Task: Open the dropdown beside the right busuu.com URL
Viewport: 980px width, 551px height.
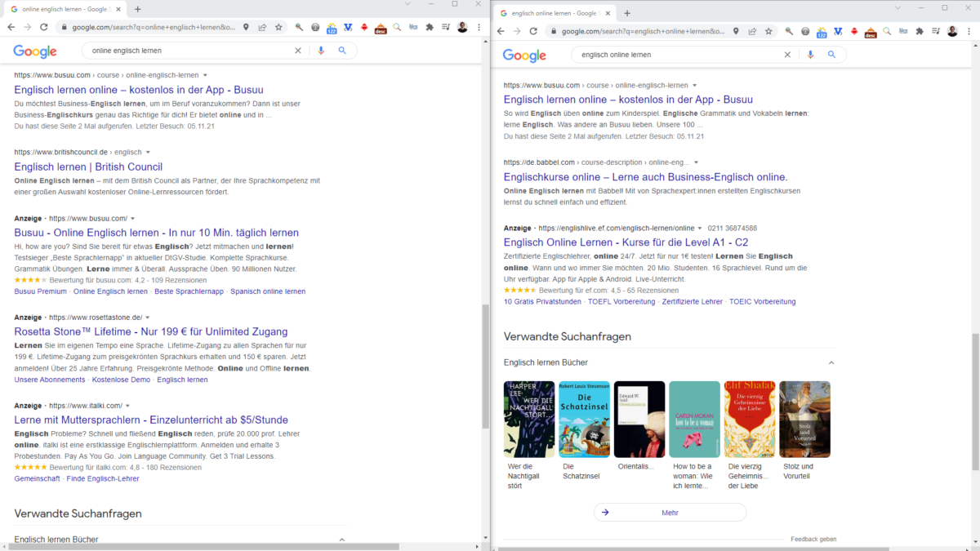Action: (x=694, y=85)
